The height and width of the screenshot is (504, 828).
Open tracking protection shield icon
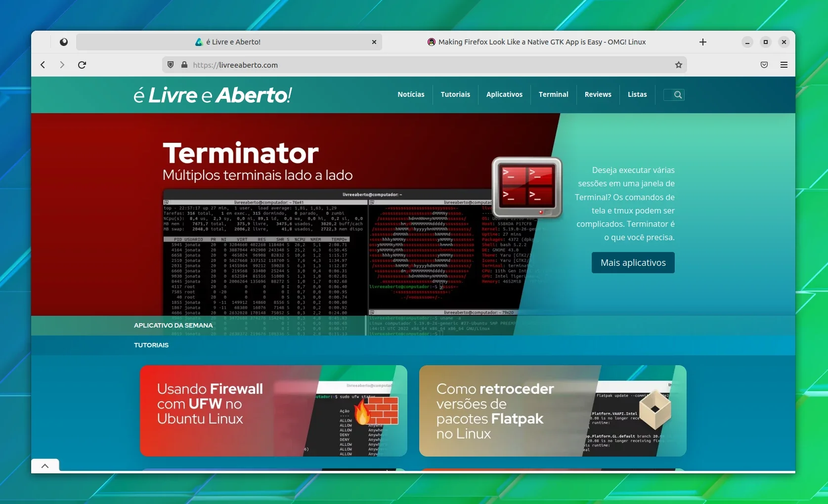point(171,65)
